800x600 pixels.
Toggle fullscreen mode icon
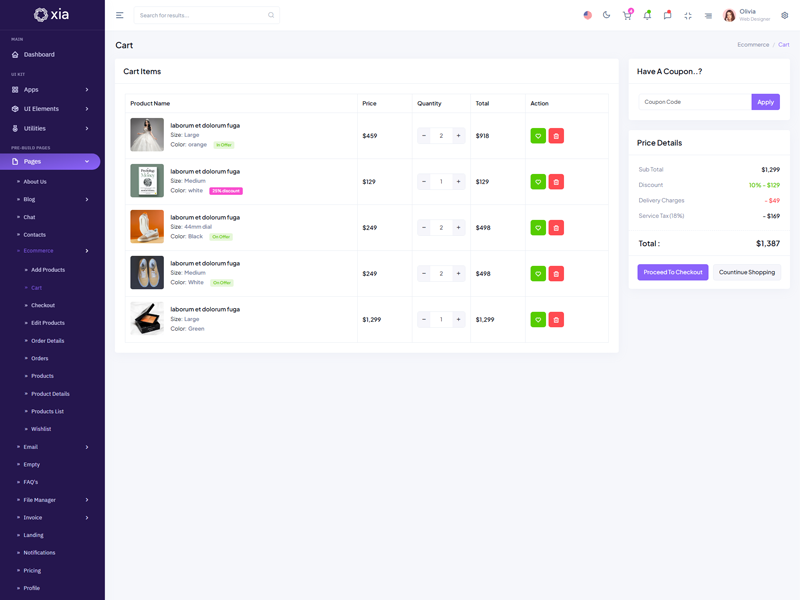point(688,15)
